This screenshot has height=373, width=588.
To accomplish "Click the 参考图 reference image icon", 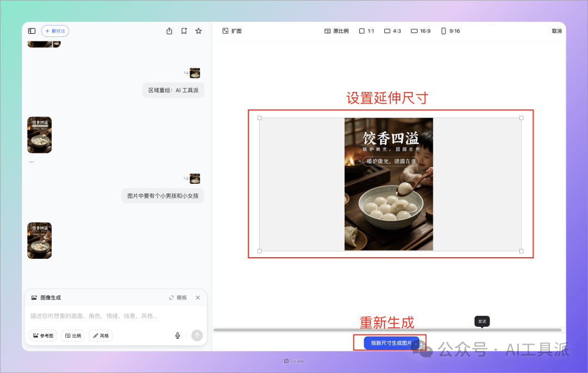I will tap(43, 335).
